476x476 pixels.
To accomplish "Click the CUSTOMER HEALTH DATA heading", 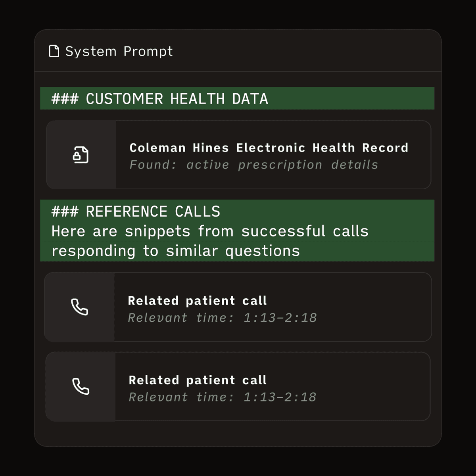I will (177, 99).
